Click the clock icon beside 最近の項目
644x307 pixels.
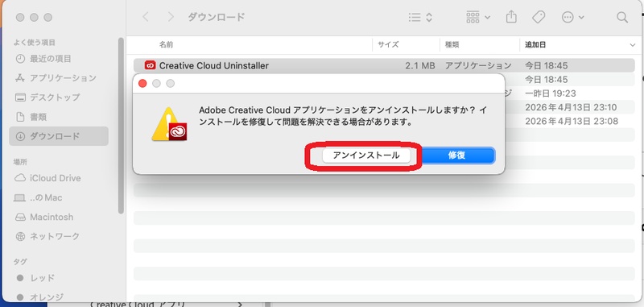click(x=20, y=58)
